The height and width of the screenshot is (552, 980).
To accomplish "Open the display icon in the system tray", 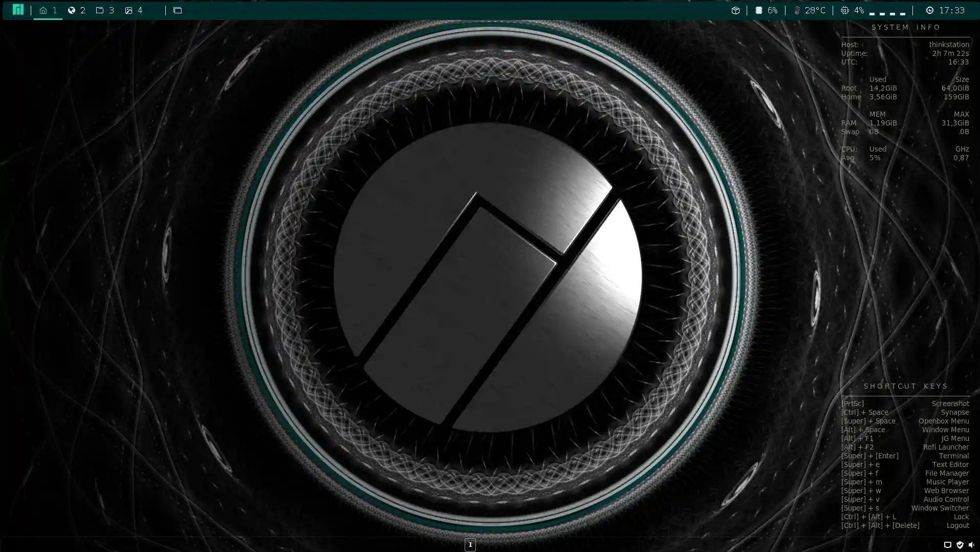I will click(948, 545).
